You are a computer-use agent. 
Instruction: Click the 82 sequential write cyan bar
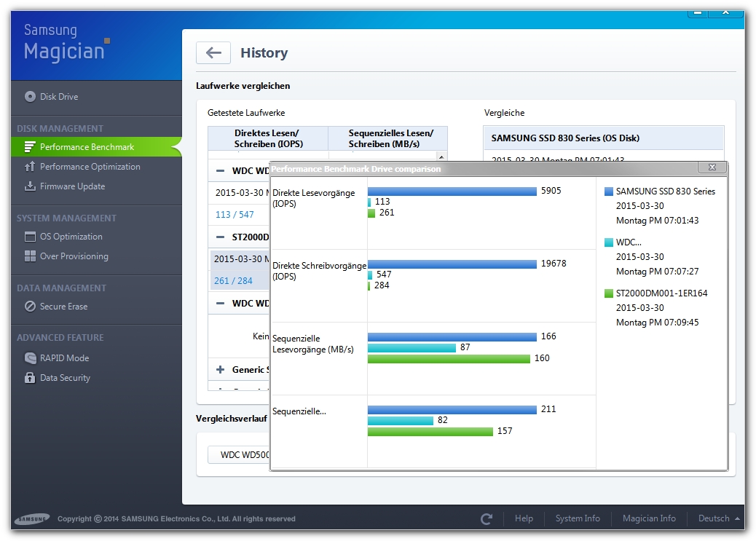(x=400, y=420)
